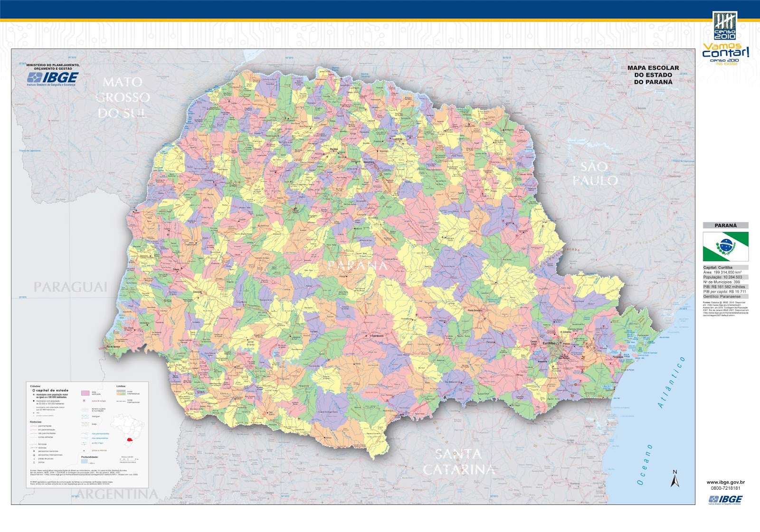Viewport: 760px width, 532px height.
Task: Click the Capital: Curitiba info line
Action: coord(718,268)
